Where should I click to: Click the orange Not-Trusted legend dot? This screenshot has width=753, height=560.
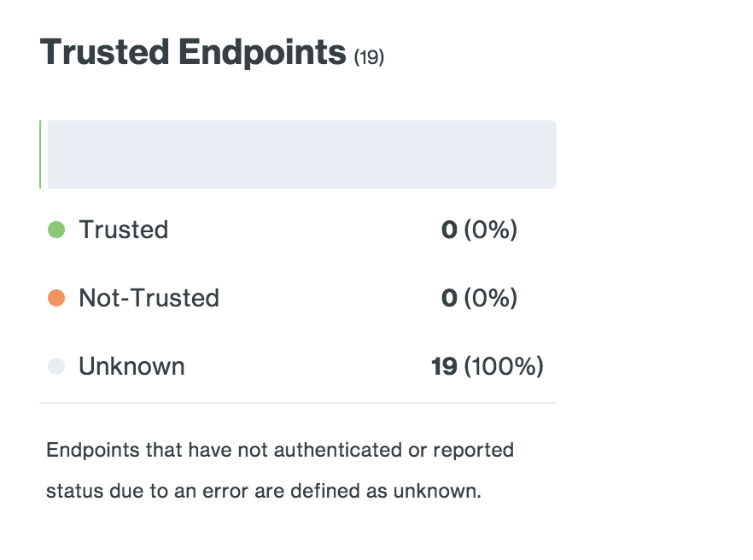pos(56,298)
